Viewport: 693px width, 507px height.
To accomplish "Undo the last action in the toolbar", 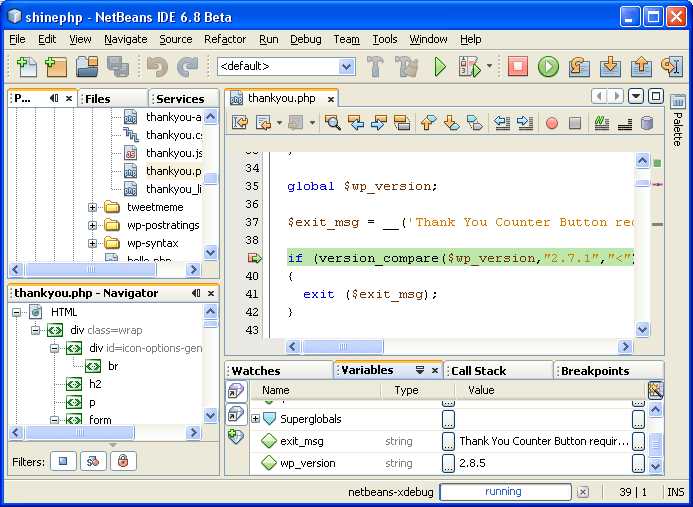I will [157, 67].
